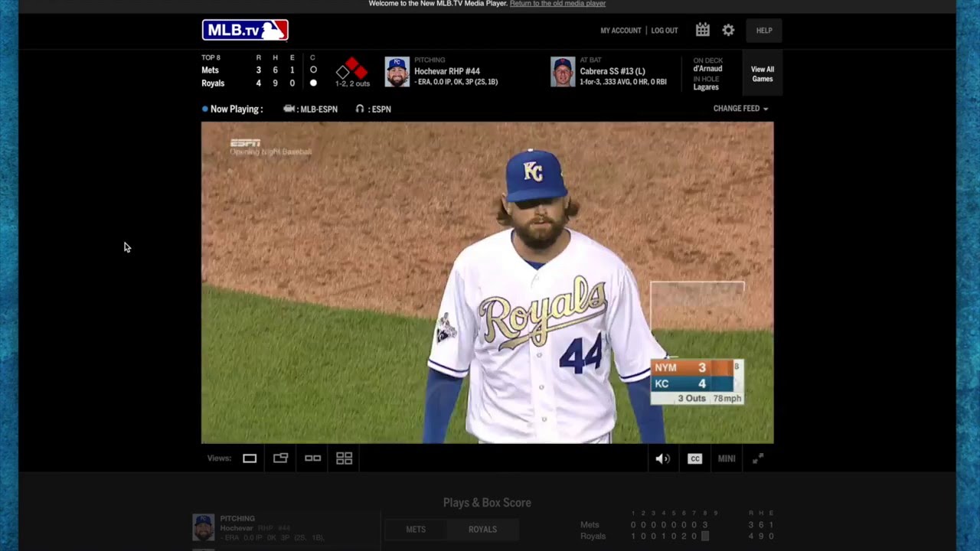This screenshot has height=551, width=980.
Task: Open MY ACCOUNT link
Action: point(621,31)
